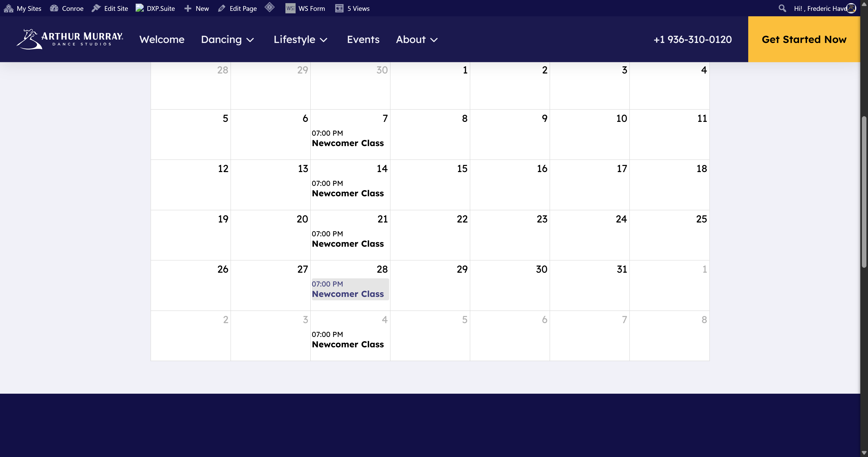Click the Conroe site name link
This screenshot has width=868, height=457.
click(73, 8)
